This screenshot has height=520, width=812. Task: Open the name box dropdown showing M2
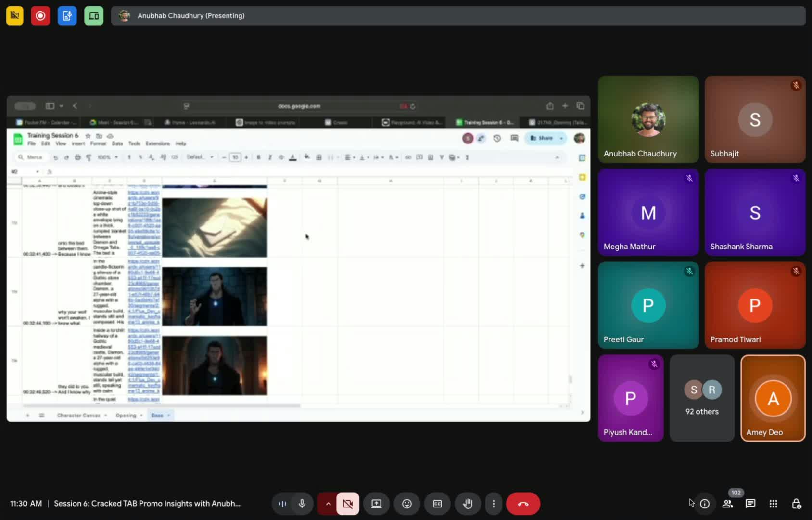(x=38, y=172)
